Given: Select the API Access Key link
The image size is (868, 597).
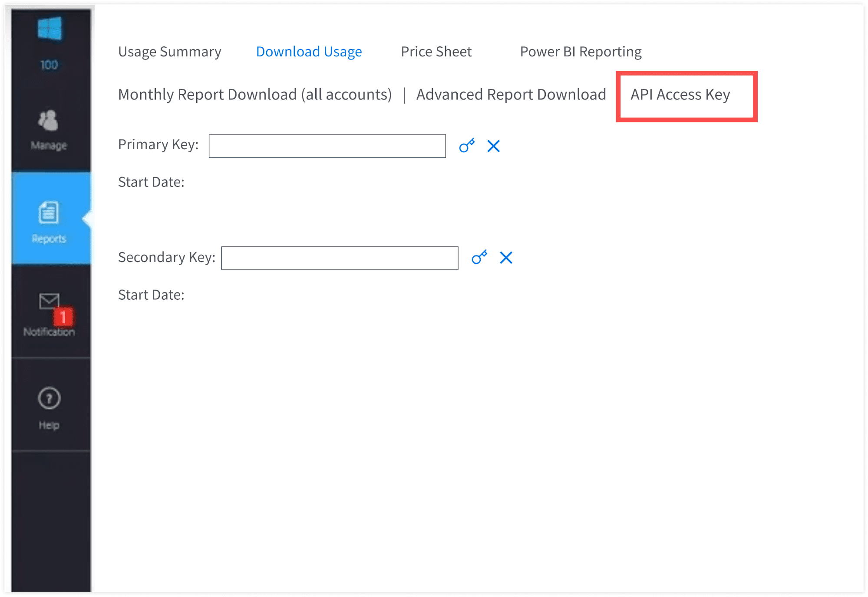Looking at the screenshot, I should pyautogui.click(x=680, y=95).
